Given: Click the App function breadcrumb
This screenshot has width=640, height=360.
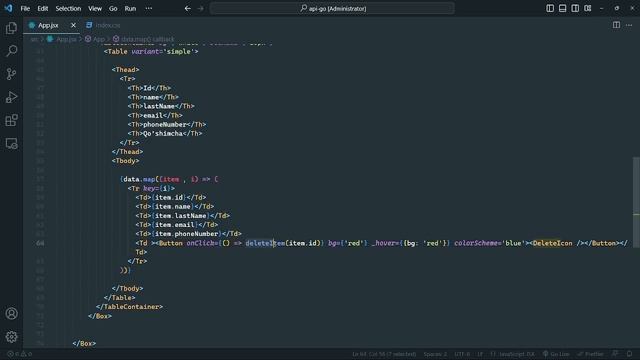Looking at the screenshot, I should [99, 39].
